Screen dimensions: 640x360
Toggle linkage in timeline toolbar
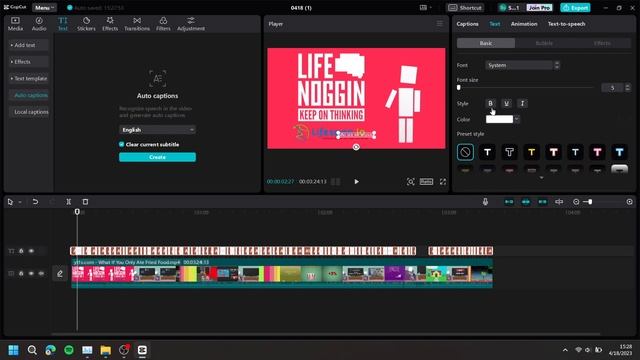[x=542, y=202]
